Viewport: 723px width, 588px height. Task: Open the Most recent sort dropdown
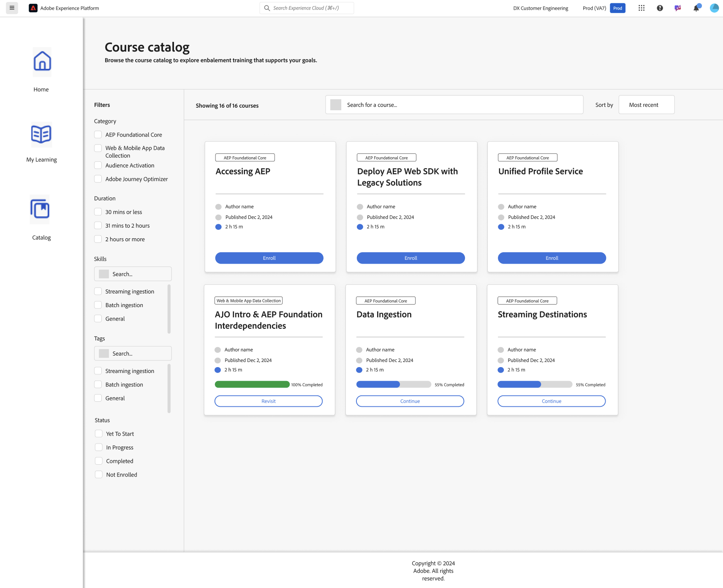tap(647, 105)
